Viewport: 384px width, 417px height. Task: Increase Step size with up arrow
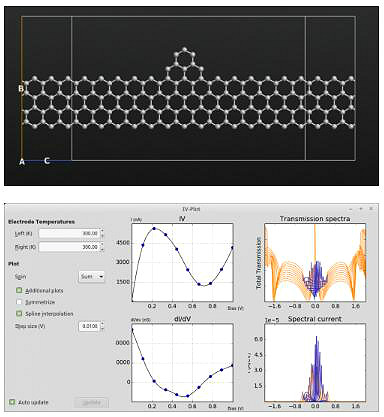pyautogui.click(x=102, y=324)
